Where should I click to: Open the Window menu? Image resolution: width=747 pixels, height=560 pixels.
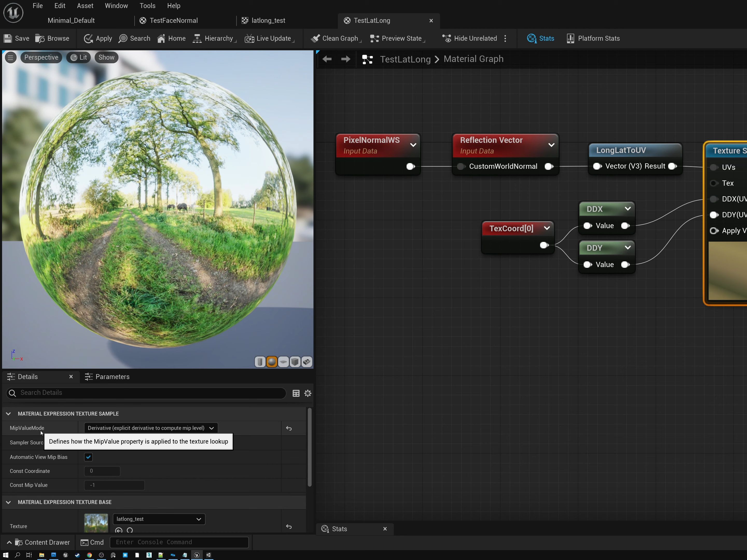pyautogui.click(x=116, y=6)
